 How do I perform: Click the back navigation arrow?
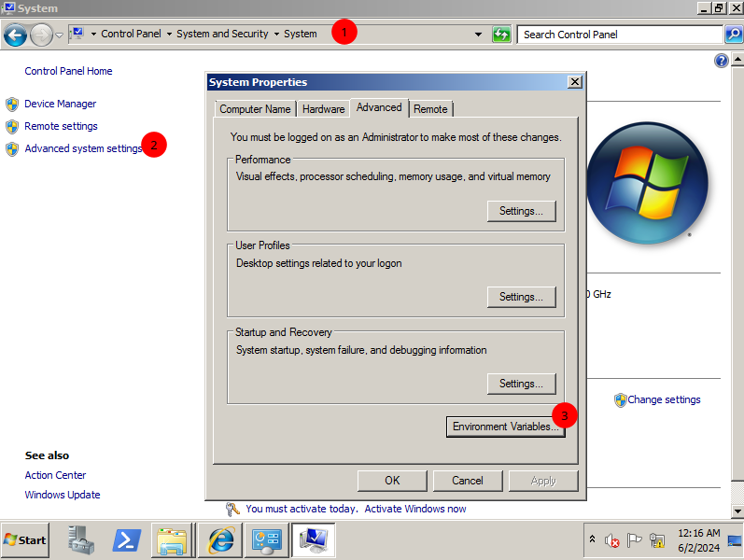15,35
